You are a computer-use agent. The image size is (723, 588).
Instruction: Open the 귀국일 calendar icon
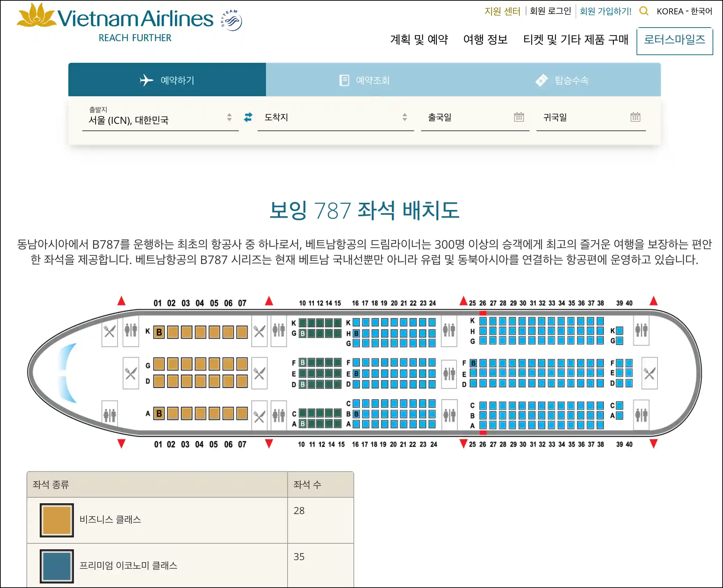click(636, 117)
